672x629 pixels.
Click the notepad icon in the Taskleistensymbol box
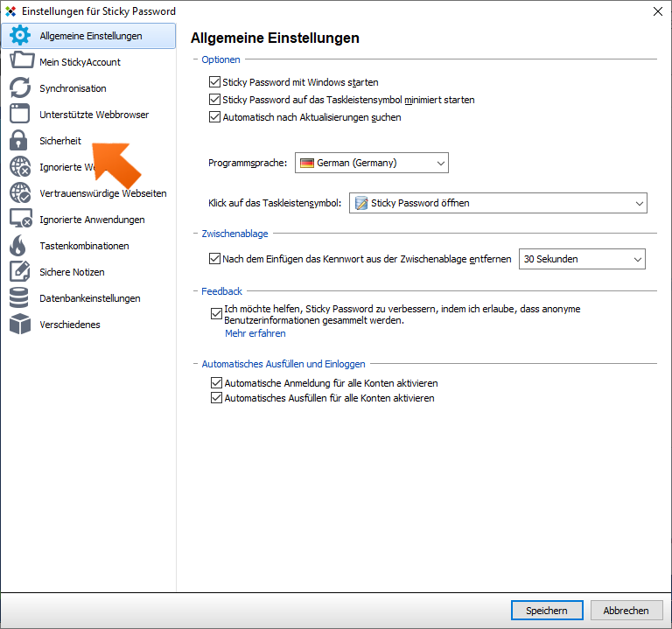coord(361,203)
